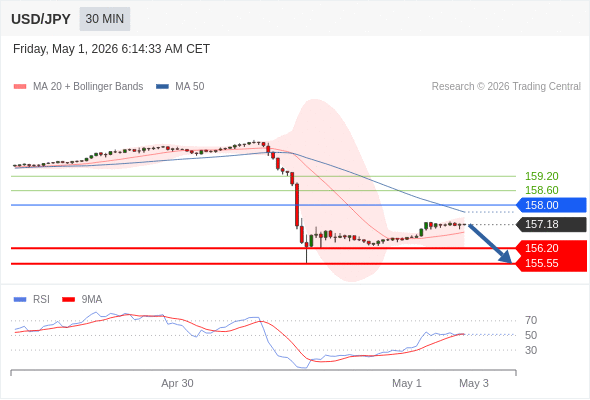Click the RSI 30 axis level label
The width and height of the screenshot is (590, 400).
point(531,350)
